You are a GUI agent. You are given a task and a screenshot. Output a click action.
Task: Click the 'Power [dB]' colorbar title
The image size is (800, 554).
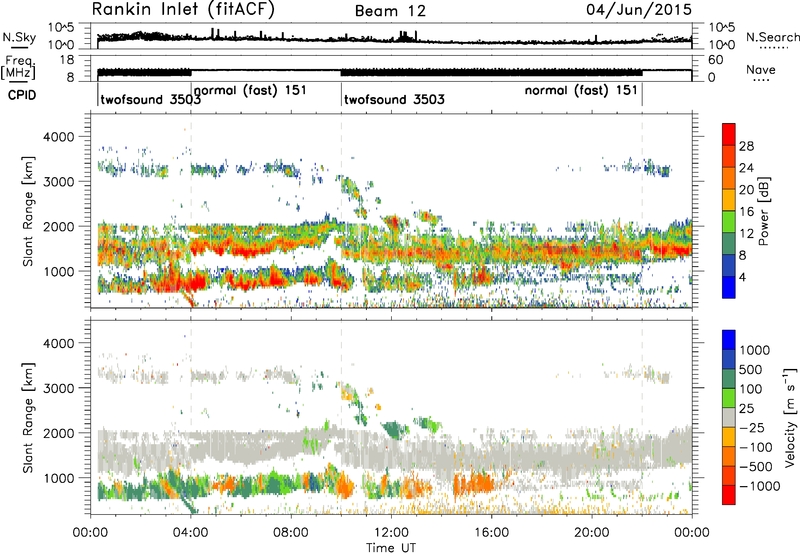(764, 211)
